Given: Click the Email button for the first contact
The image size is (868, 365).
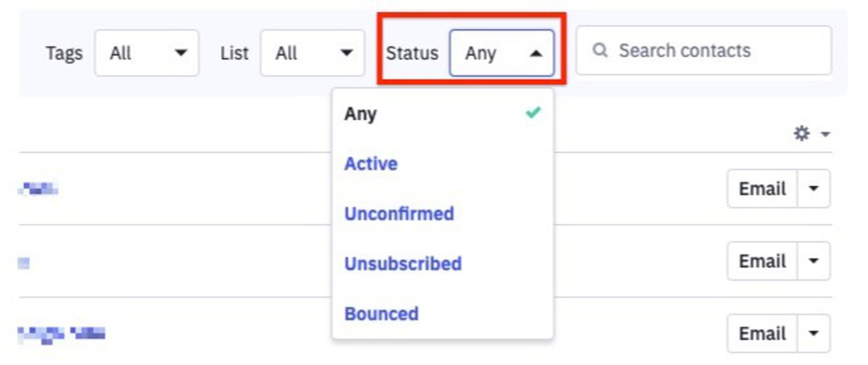Looking at the screenshot, I should pos(762,188).
